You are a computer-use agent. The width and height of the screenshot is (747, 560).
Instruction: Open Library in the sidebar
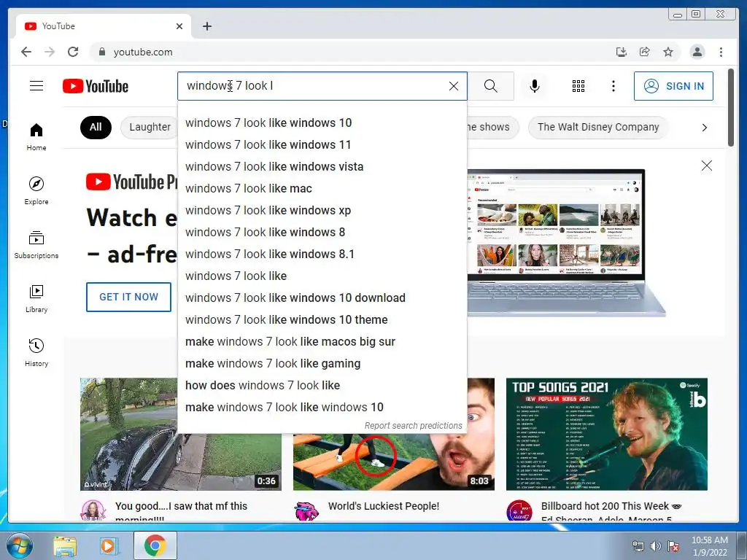36,298
